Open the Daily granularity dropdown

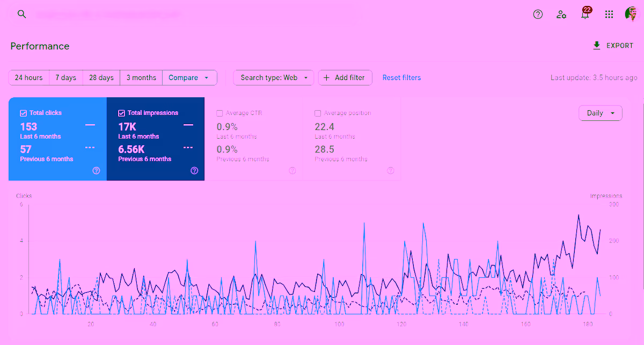coord(601,113)
